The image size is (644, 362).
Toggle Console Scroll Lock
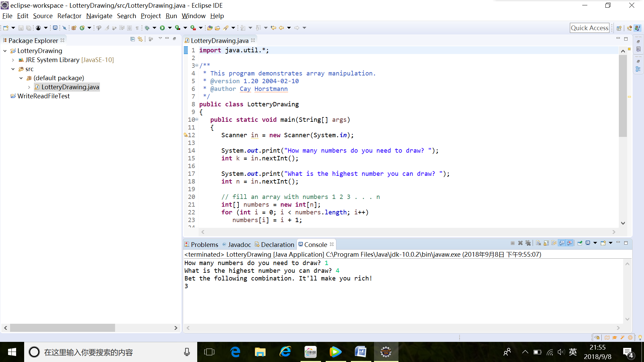546,243
